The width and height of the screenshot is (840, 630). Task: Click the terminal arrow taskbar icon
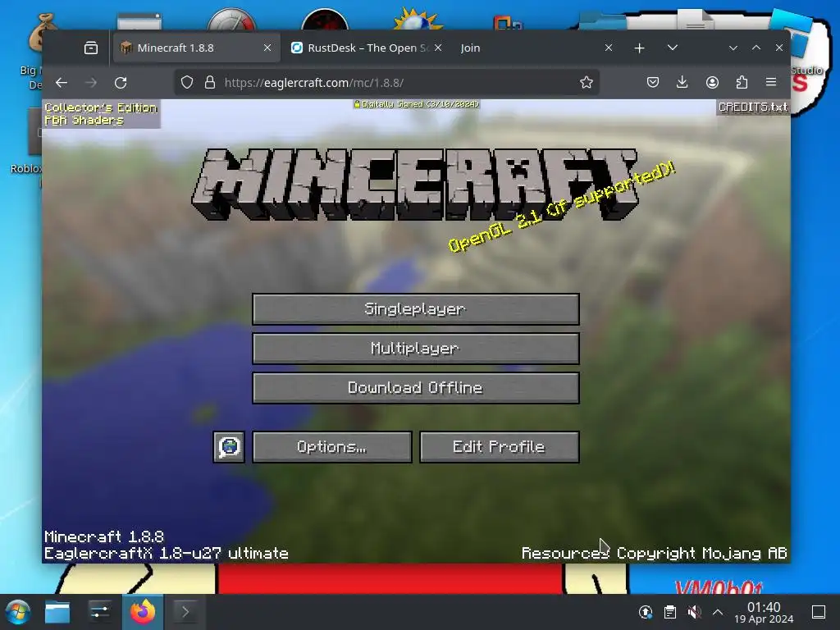pyautogui.click(x=185, y=612)
